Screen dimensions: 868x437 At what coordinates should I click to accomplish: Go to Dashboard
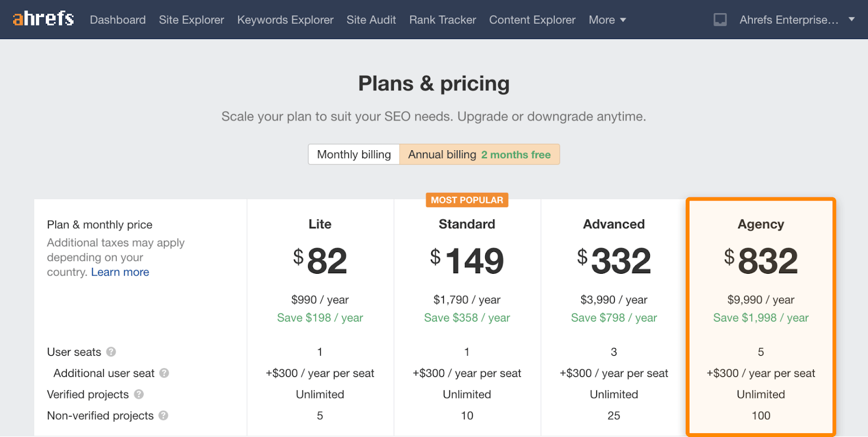118,20
